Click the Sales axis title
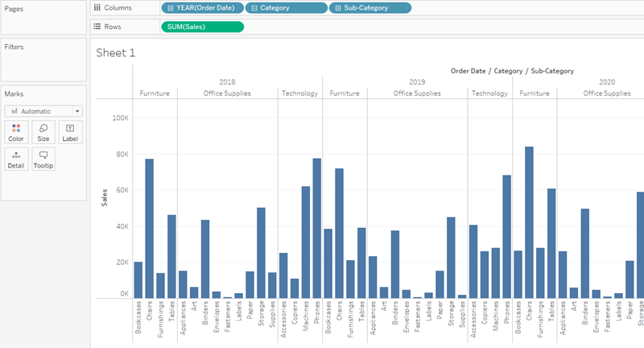This screenshot has width=644, height=348. [x=104, y=198]
